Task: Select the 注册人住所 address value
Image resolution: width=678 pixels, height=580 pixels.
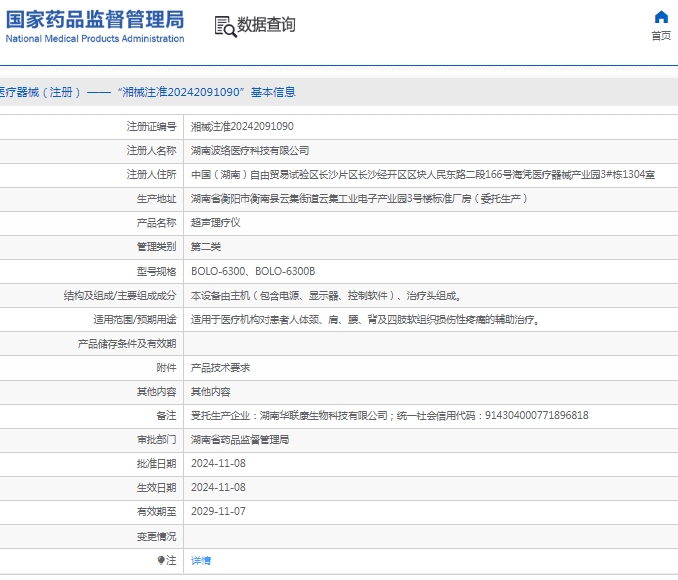Action: [423, 175]
